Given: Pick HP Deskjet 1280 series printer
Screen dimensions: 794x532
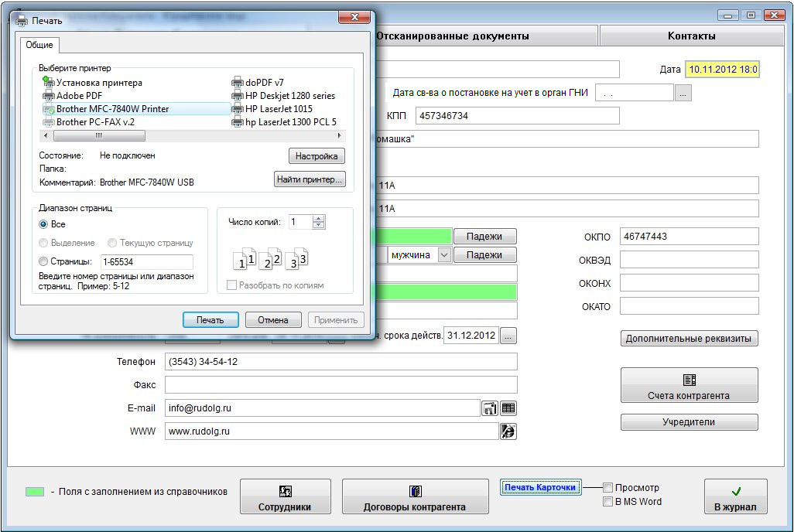Looking at the screenshot, I should (x=283, y=96).
